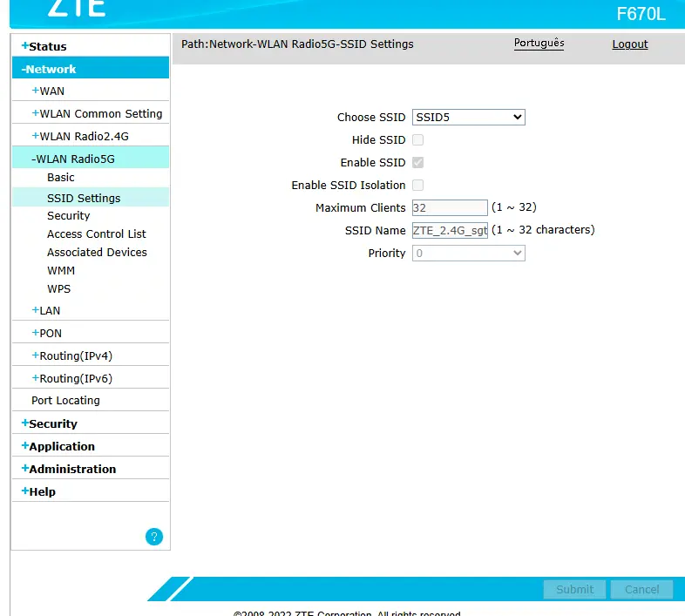The width and height of the screenshot is (685, 616).
Task: Toggle the Enable SSID Isolation checkbox
Action: coord(417,186)
